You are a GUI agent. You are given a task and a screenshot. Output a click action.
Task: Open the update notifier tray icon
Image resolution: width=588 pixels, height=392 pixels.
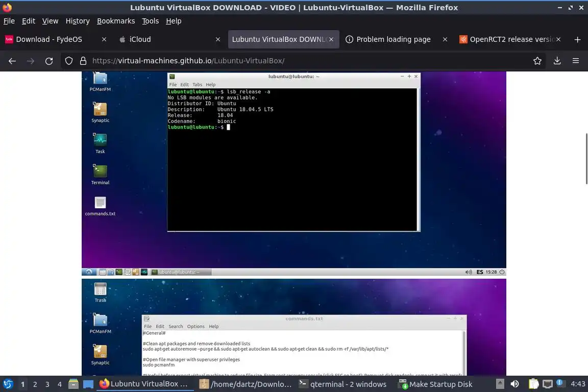560,383
